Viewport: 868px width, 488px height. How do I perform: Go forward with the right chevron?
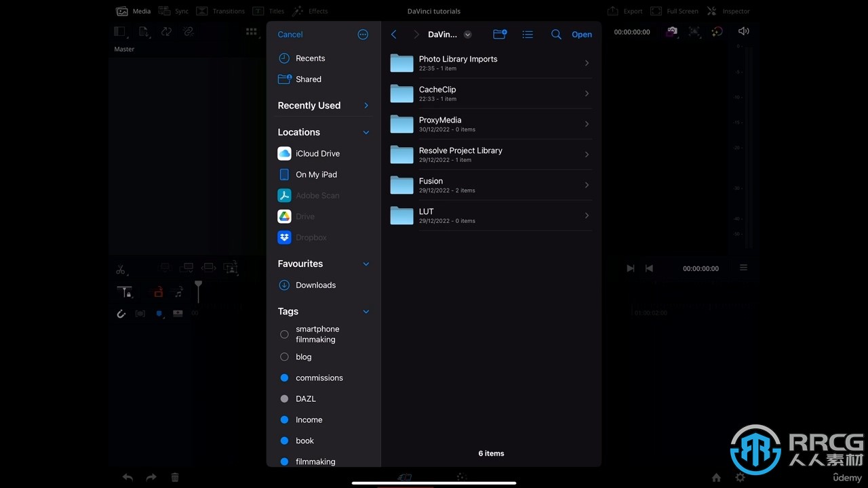click(416, 35)
